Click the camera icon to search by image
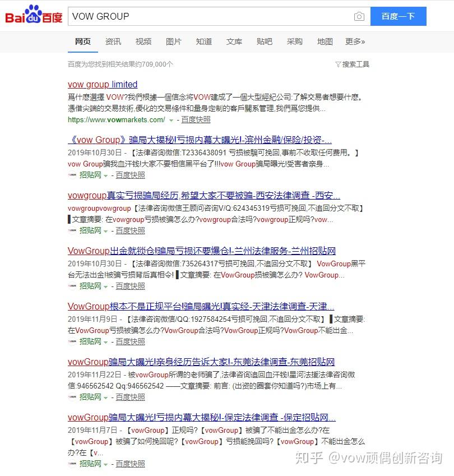This screenshot has height=476, width=454. click(359, 16)
